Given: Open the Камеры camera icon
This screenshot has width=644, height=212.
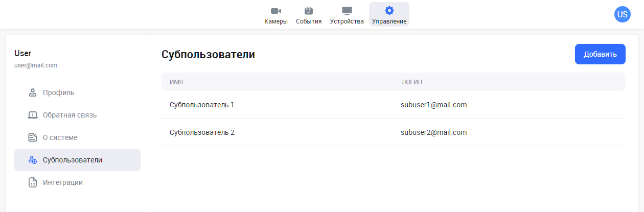Looking at the screenshot, I should pyautogui.click(x=276, y=11).
